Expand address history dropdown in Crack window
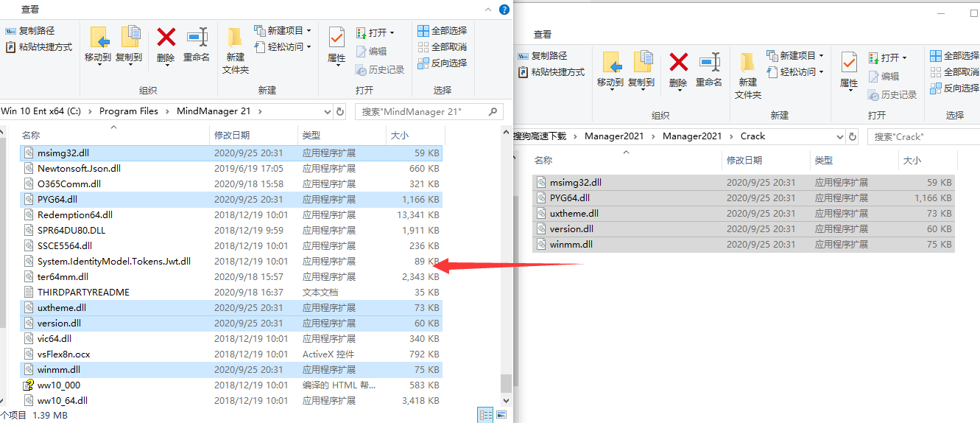 (x=840, y=136)
